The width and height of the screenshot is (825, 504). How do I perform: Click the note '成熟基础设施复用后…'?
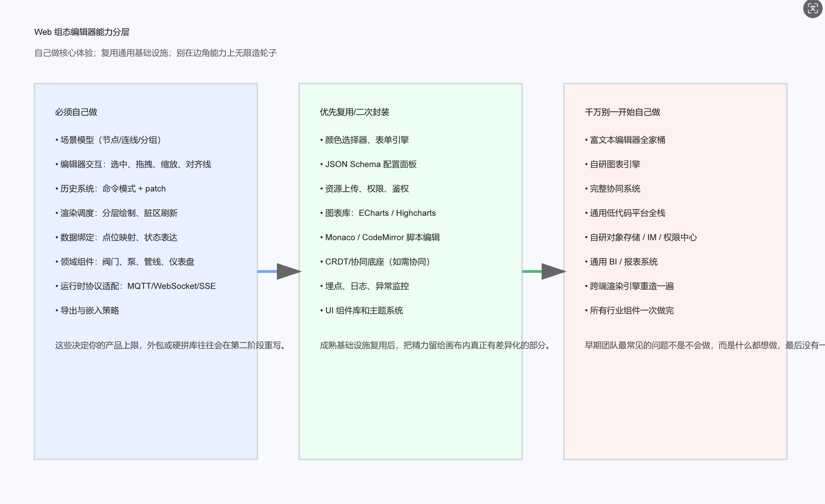click(x=436, y=345)
